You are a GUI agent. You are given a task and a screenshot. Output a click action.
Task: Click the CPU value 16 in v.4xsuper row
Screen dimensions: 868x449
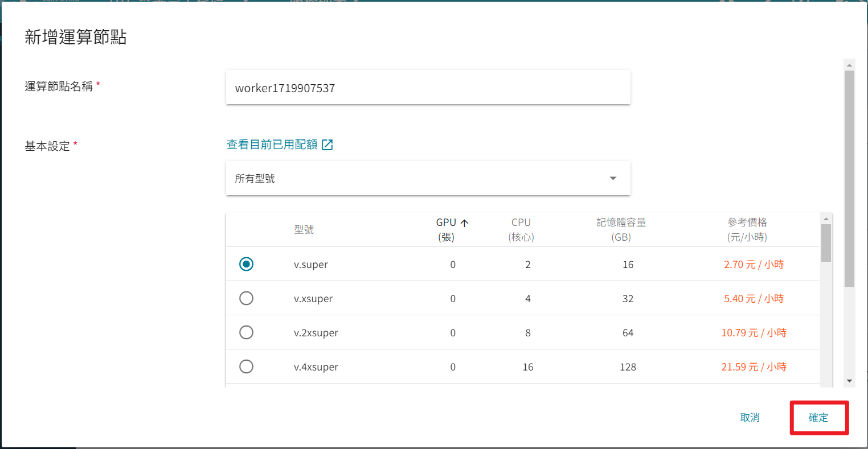tap(528, 367)
